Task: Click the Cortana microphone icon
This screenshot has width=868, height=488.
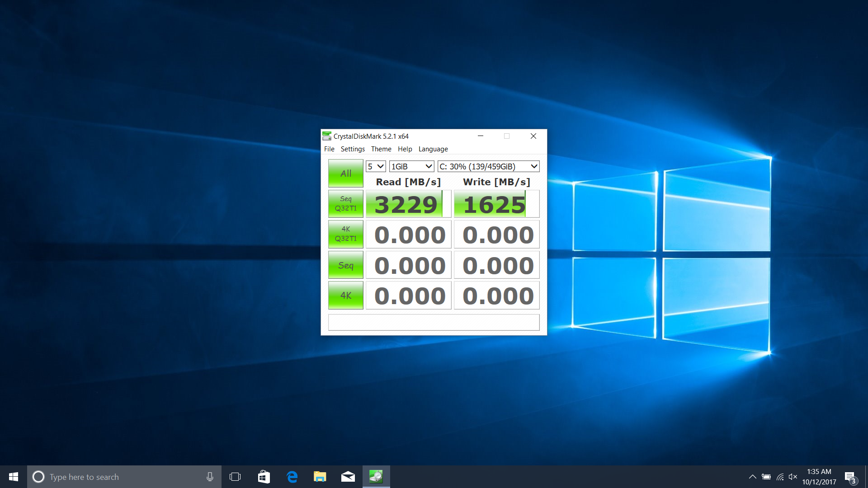Action: 210,477
